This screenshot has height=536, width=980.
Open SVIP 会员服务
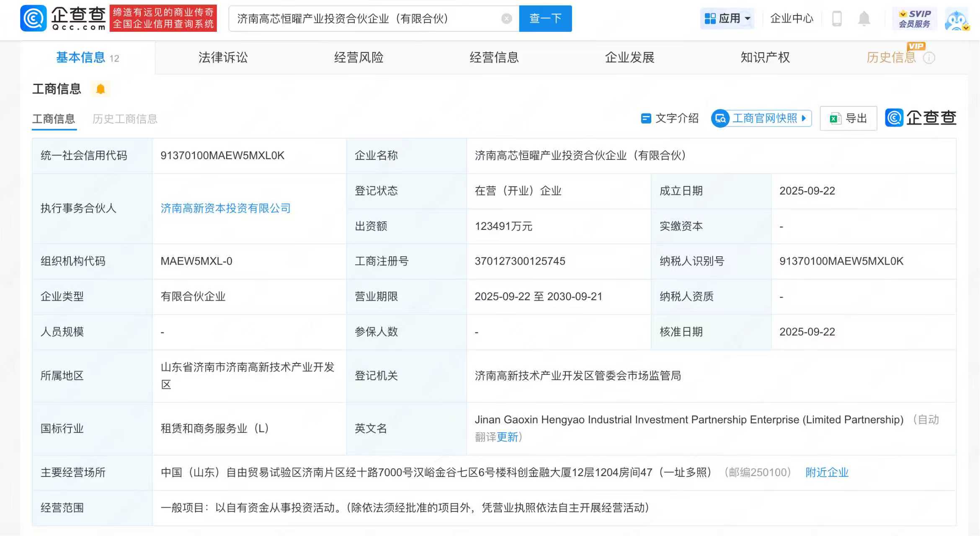[914, 18]
